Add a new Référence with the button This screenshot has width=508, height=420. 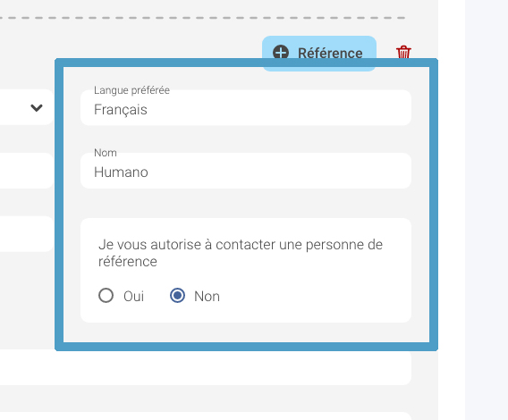click(x=319, y=53)
